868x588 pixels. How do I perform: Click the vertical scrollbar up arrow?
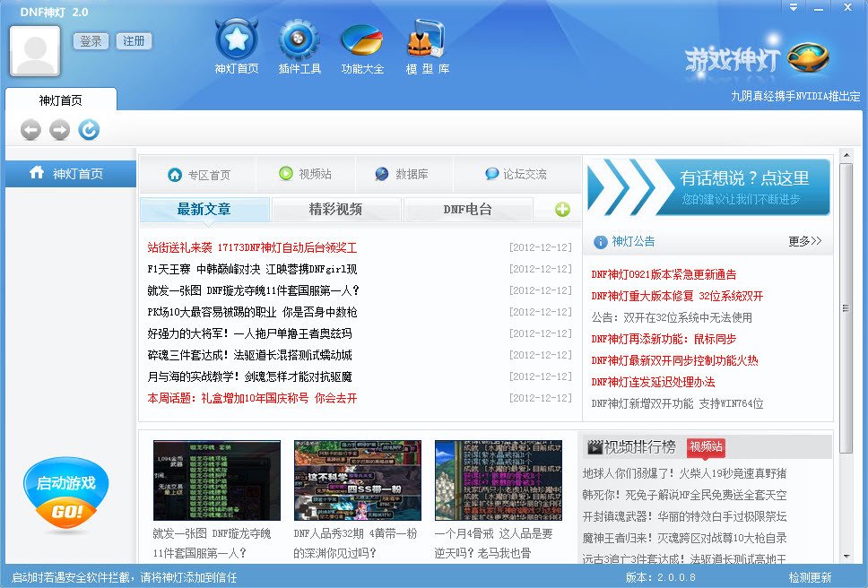point(846,155)
